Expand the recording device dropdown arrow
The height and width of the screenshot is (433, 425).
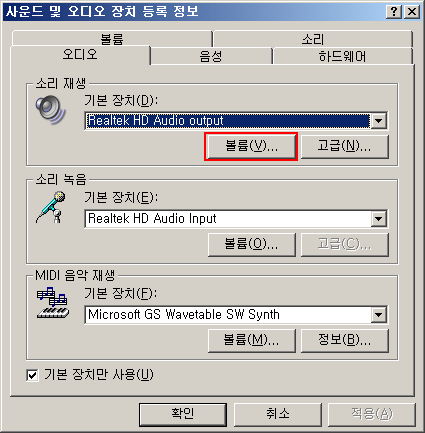(x=378, y=219)
